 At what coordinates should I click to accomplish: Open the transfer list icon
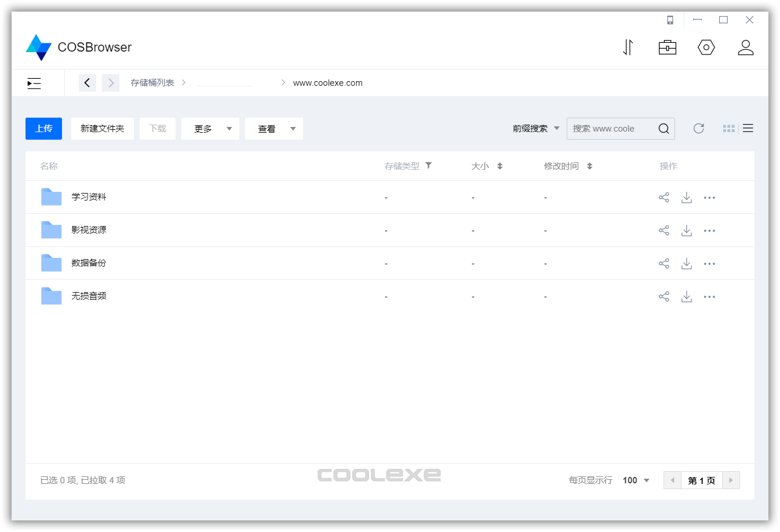(x=628, y=48)
